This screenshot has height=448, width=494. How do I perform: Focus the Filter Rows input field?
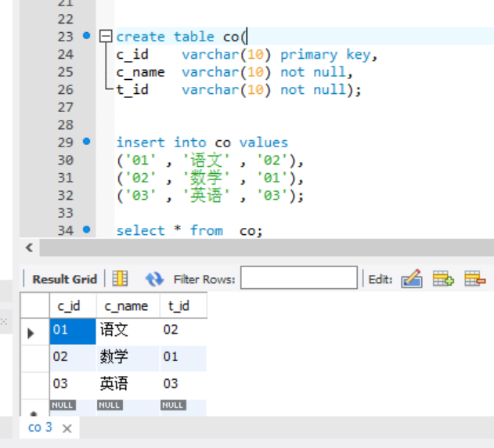pos(298,278)
